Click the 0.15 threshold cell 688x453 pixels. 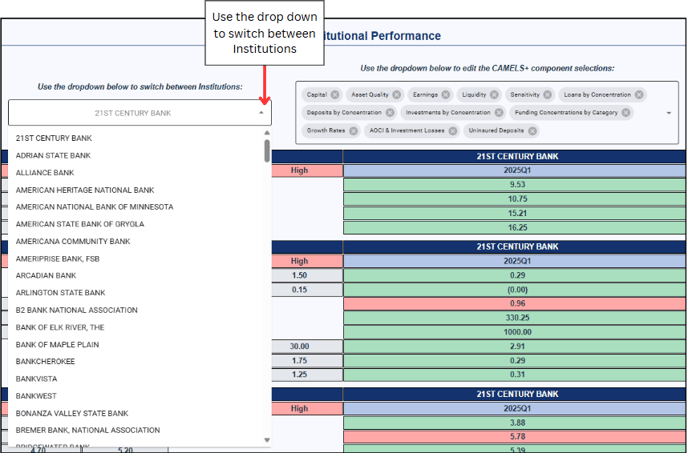click(x=307, y=290)
